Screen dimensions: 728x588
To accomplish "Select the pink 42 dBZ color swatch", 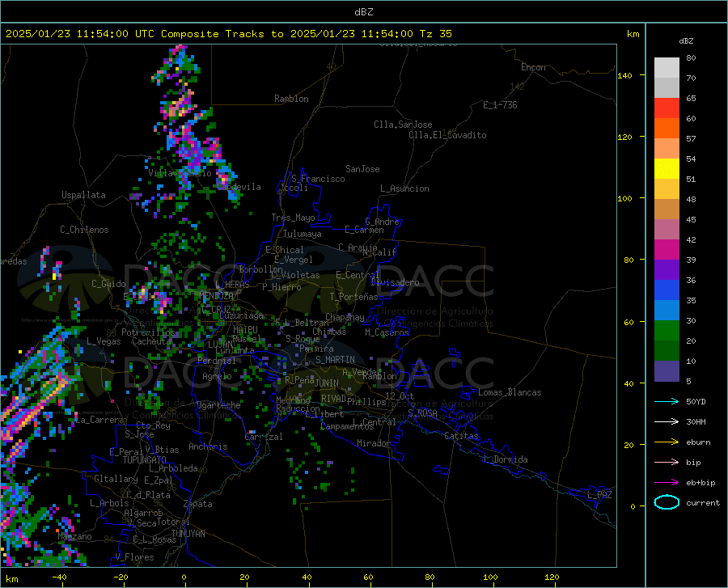I will coord(667,230).
